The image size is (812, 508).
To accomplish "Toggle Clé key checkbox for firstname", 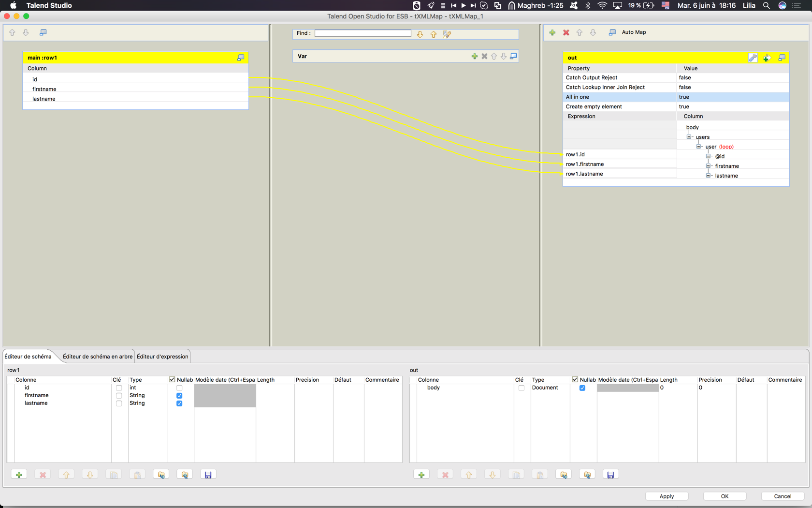I will tap(119, 396).
